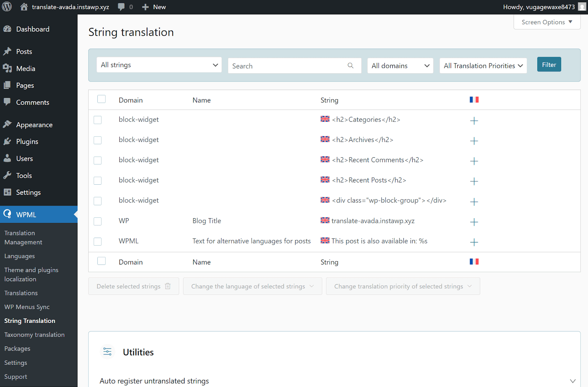Click Howdy, vugagewaxe8473 account link
Image resolution: width=588 pixels, height=387 pixels.
point(539,7)
